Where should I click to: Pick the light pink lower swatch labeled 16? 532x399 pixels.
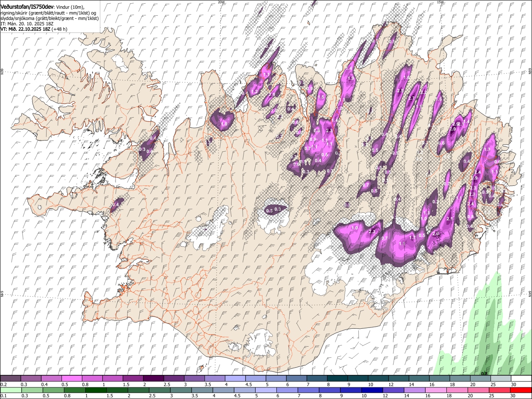click(435, 390)
